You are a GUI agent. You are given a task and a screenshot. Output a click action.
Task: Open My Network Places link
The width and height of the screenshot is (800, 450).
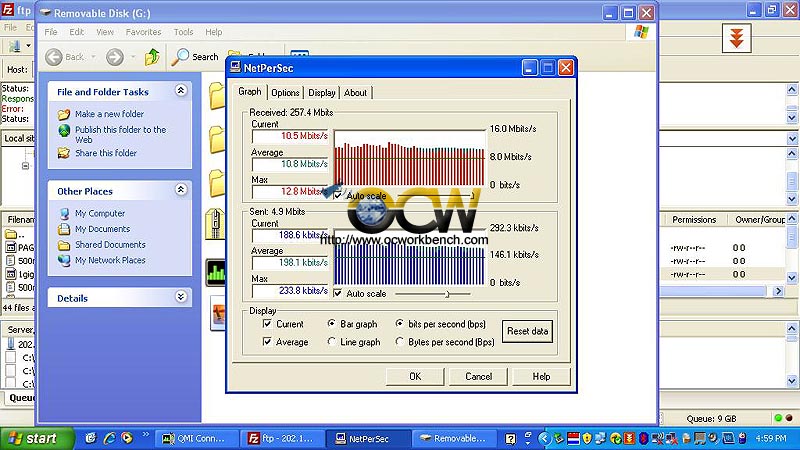110,260
